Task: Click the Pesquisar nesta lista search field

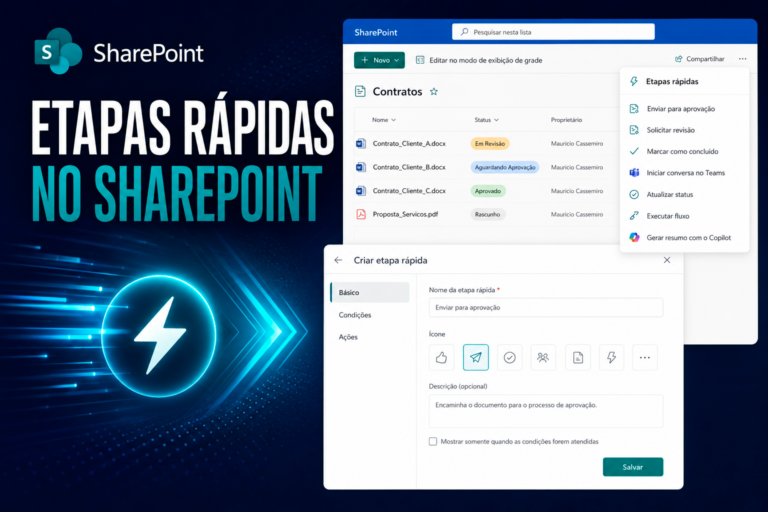Action: point(553,32)
